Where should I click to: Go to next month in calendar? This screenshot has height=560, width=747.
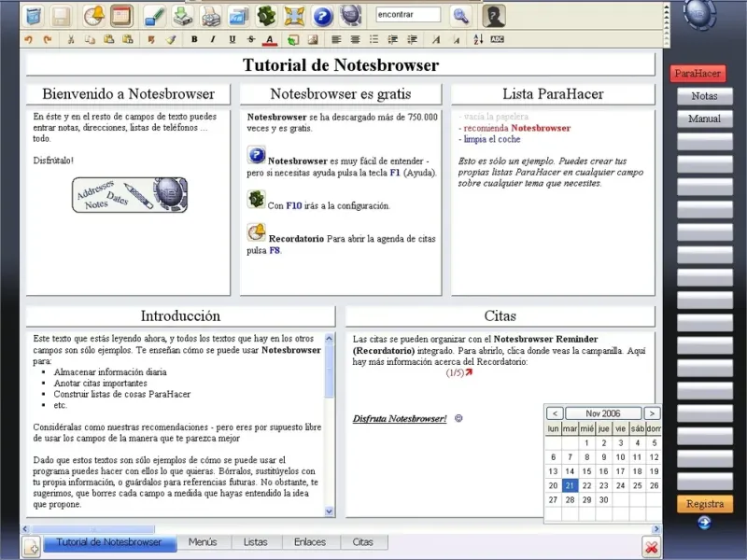652,413
